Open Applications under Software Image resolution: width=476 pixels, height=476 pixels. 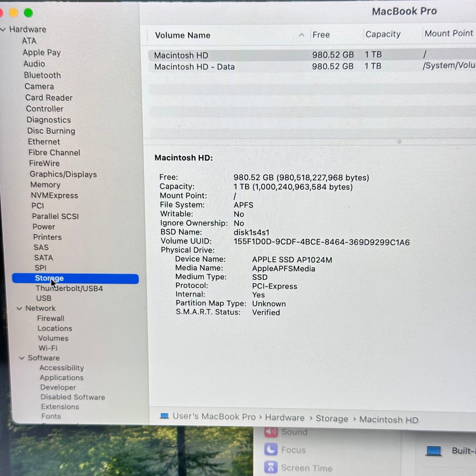pyautogui.click(x=62, y=378)
